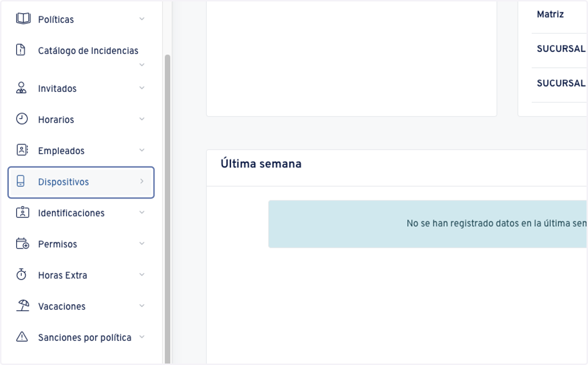
Task: Expand the Invitados chevron
Action: point(142,88)
